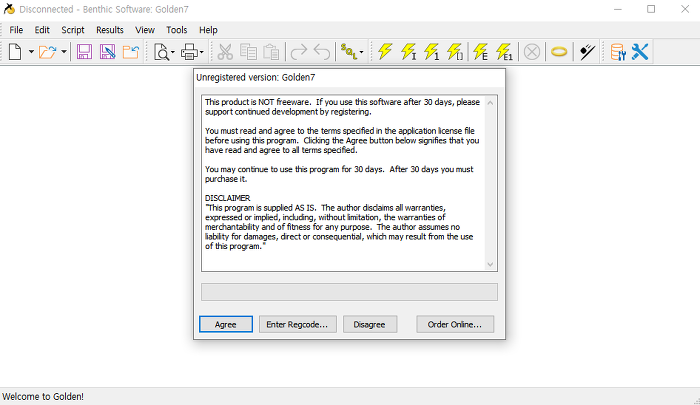Expand the New file dropdown arrow

tap(31, 52)
